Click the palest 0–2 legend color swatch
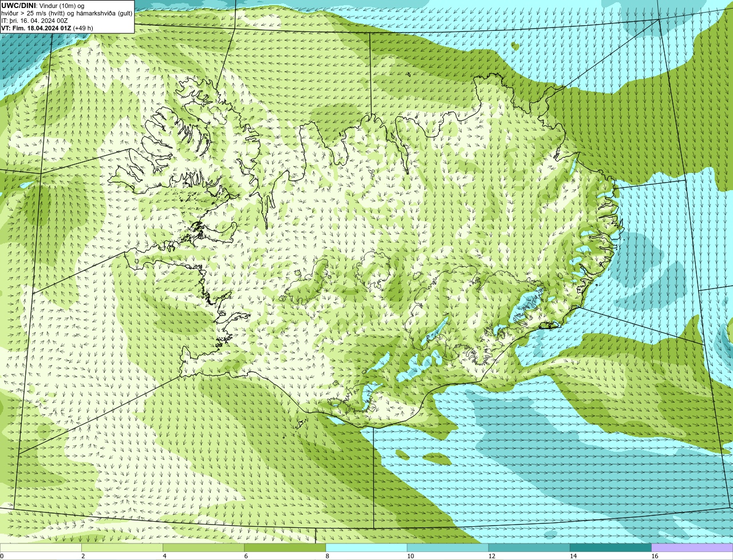This screenshot has width=733, height=560. click(41, 547)
